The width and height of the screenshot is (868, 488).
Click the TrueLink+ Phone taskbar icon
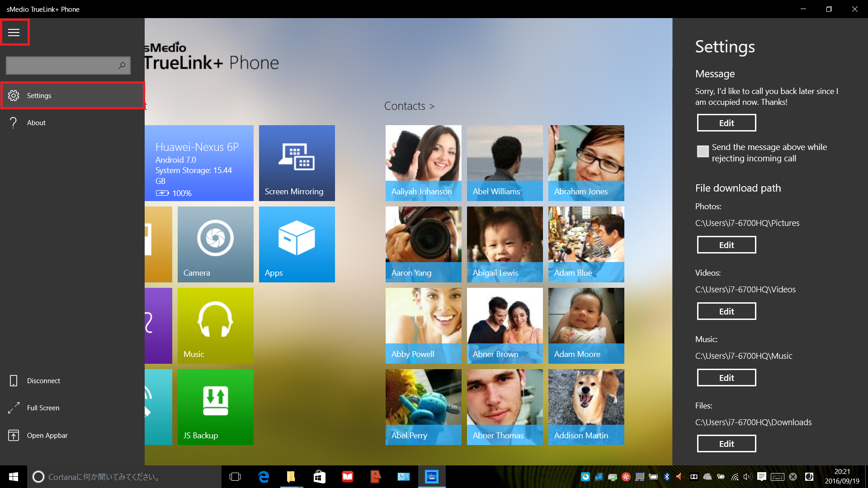coord(432,477)
